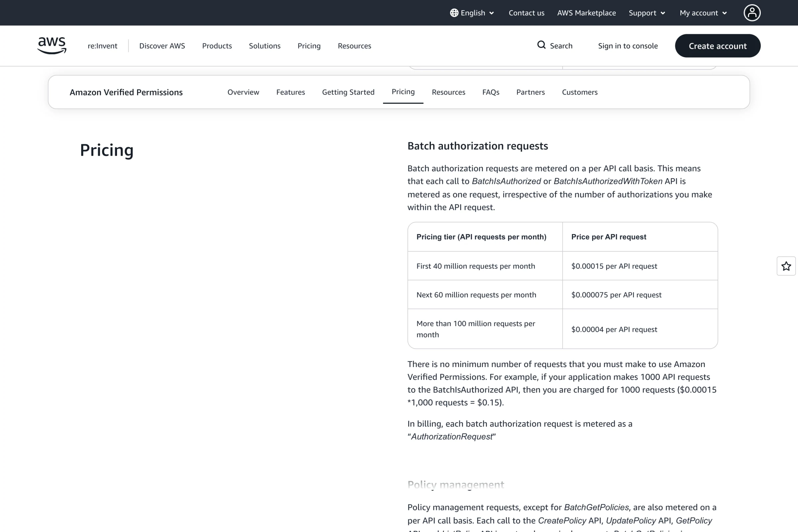Click the 'Price per API request' header
Image resolution: width=798 pixels, height=532 pixels.
(640, 237)
